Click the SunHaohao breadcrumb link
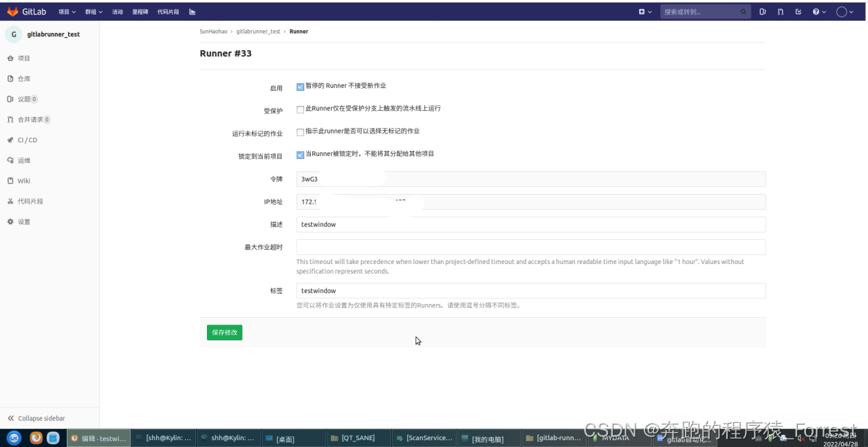The height and width of the screenshot is (447, 868). tap(213, 32)
